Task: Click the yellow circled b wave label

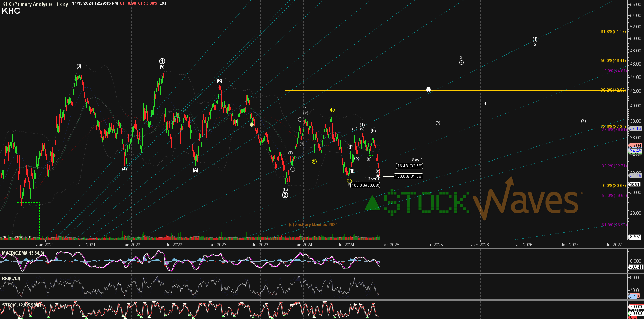Action: pyautogui.click(x=332, y=110)
